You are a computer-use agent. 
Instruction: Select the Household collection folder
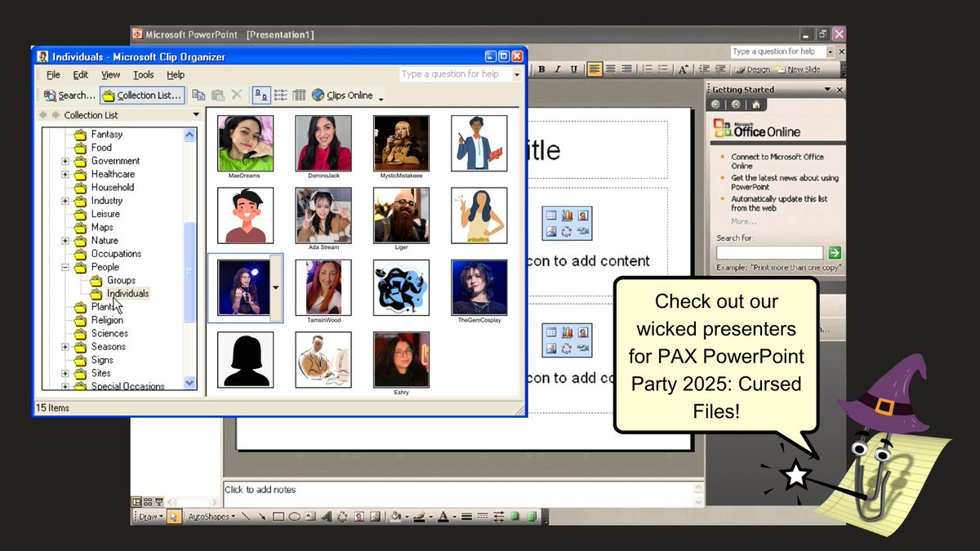coord(104,187)
